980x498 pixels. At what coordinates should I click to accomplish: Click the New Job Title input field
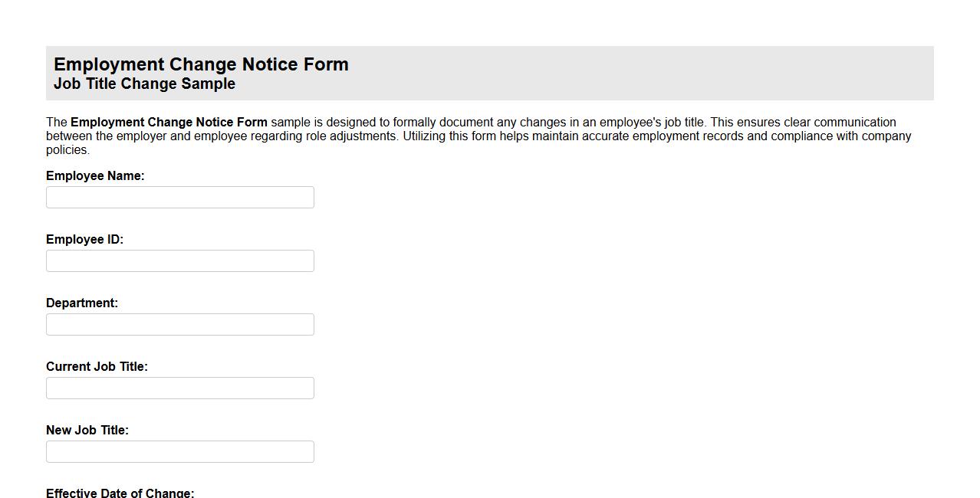179,451
